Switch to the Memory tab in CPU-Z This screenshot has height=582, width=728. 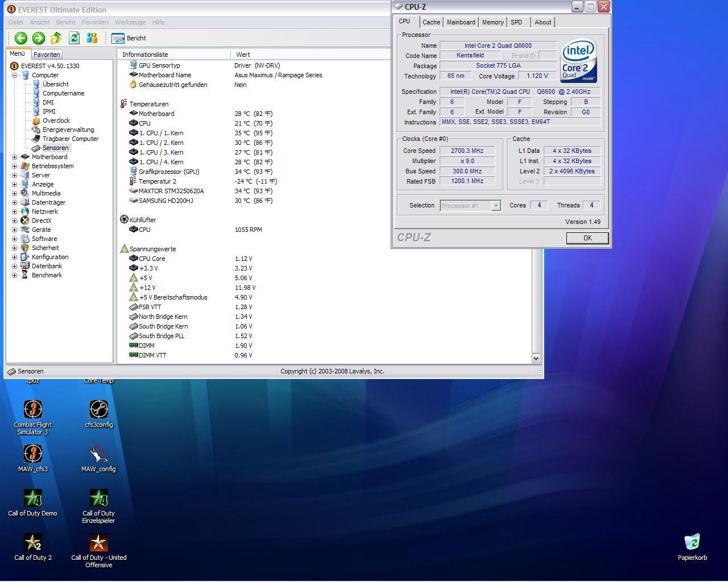[x=493, y=22]
